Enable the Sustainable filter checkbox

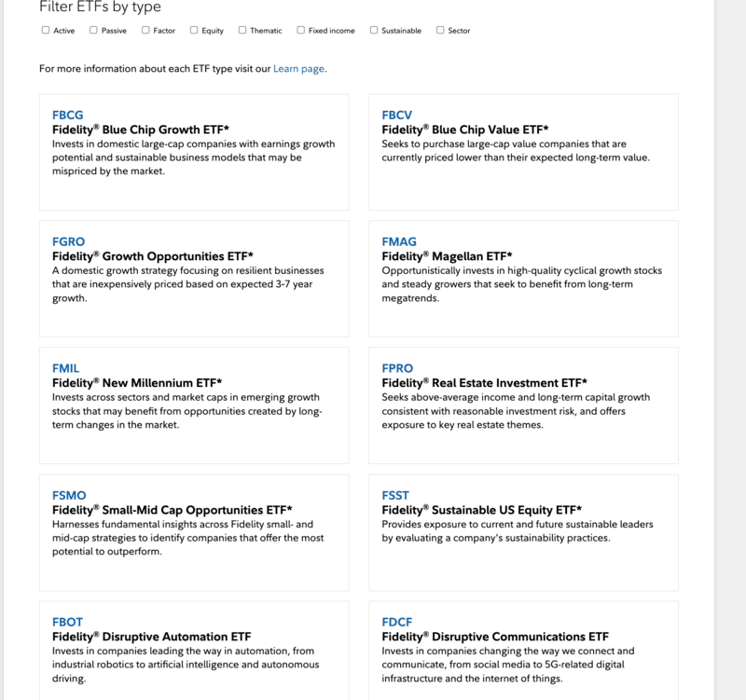[374, 31]
